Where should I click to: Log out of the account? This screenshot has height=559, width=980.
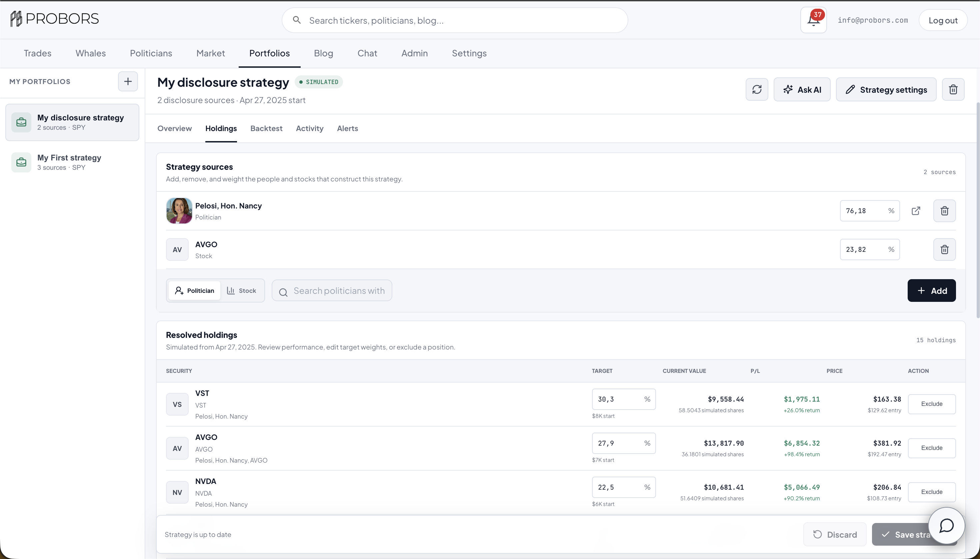(943, 20)
